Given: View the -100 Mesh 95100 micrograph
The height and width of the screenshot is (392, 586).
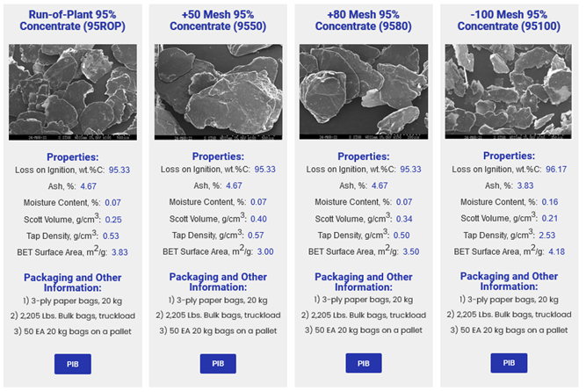Looking at the screenshot, I should (509, 92).
